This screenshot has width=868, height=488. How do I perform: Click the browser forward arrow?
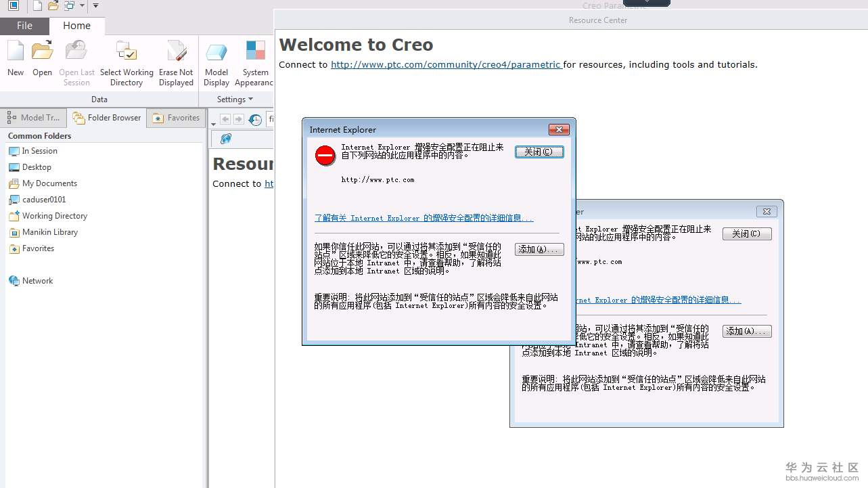coord(238,119)
